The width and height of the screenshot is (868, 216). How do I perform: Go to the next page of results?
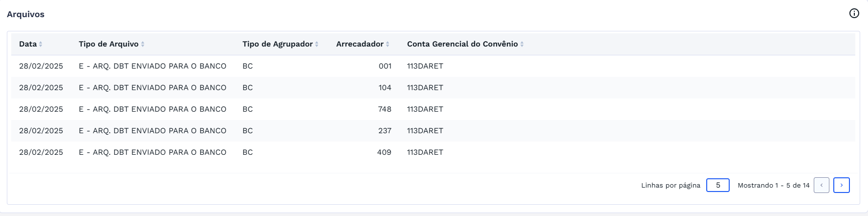coord(841,185)
